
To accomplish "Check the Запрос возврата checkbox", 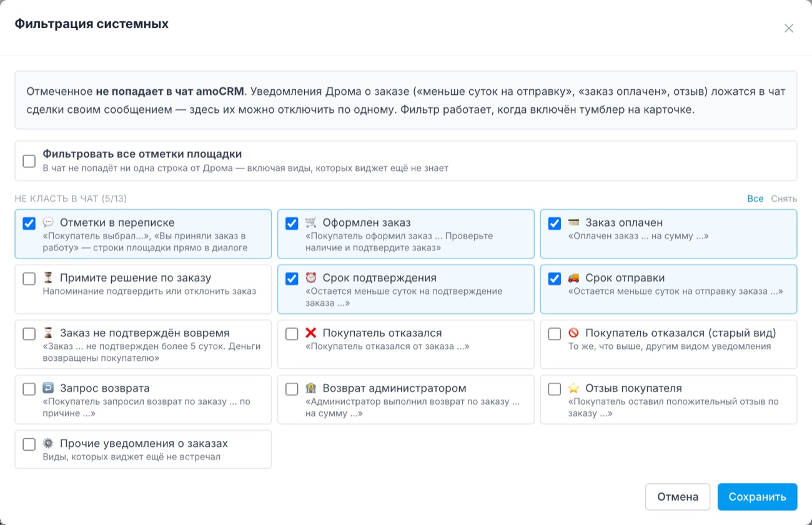I will (29, 389).
